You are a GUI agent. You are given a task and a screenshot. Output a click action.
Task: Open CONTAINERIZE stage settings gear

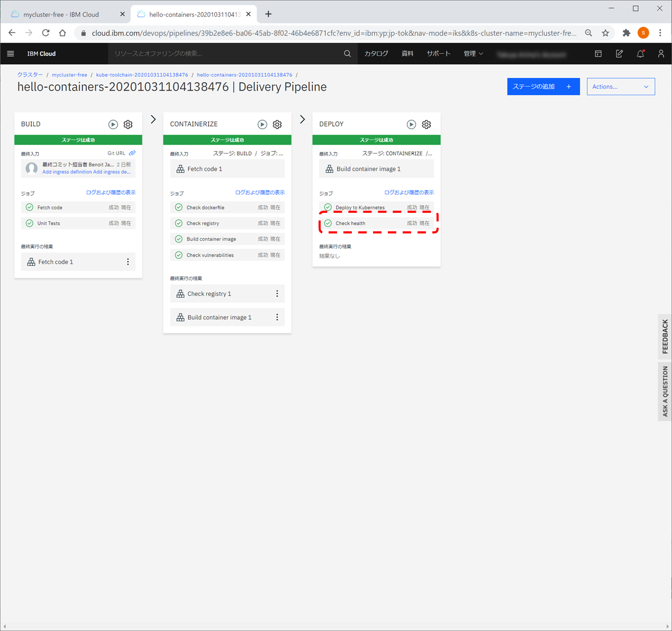tap(277, 124)
